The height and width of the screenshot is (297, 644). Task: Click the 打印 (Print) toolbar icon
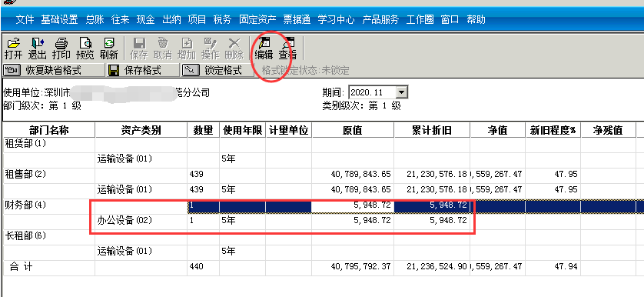(x=61, y=48)
